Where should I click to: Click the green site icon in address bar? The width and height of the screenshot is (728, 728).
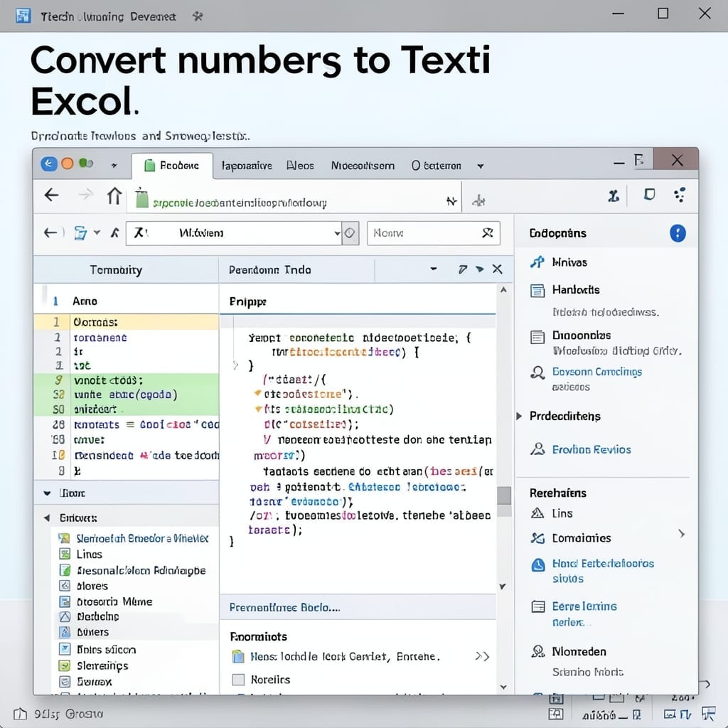pos(142,198)
